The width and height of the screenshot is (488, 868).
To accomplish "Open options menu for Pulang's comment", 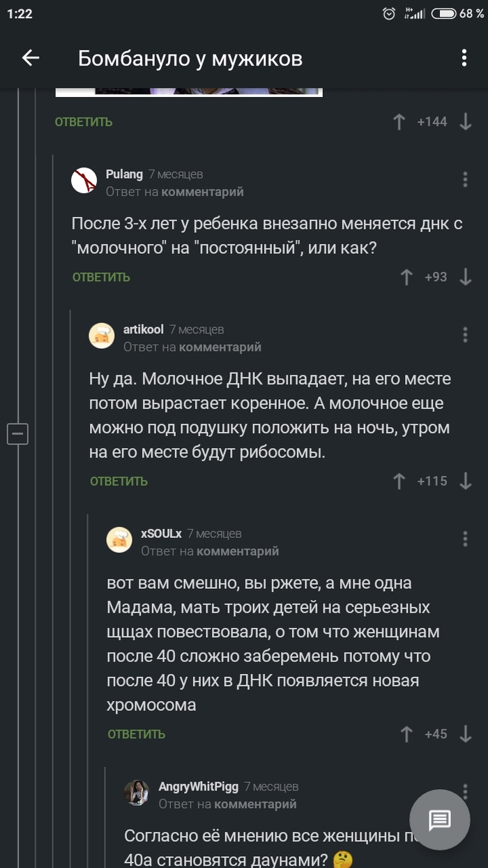I will pos(465,179).
